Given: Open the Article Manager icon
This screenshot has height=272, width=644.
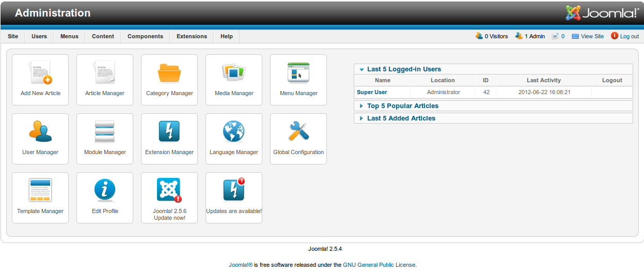Looking at the screenshot, I should (x=105, y=73).
